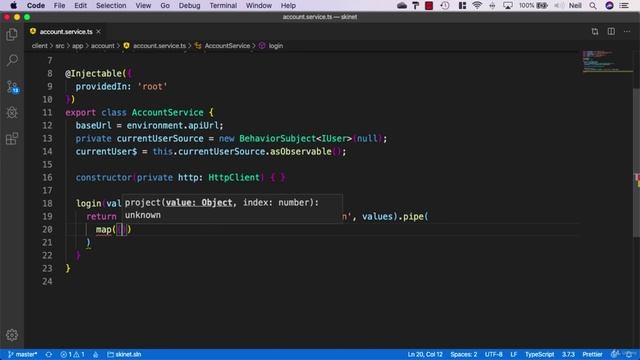Click the master branch indicator
The width and height of the screenshot is (640, 360).
[x=22, y=354]
